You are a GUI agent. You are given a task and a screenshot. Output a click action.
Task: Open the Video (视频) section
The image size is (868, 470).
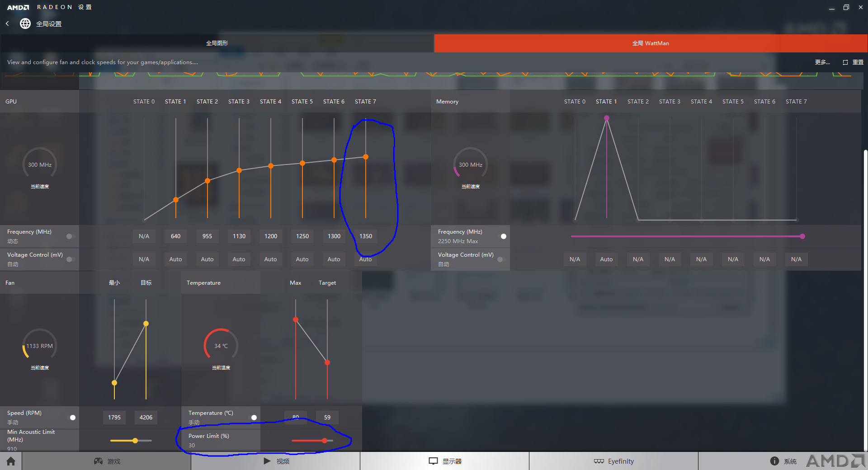(x=276, y=461)
